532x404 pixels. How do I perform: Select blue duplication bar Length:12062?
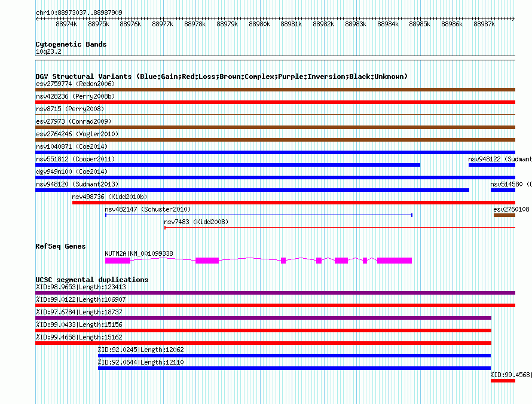point(295,356)
